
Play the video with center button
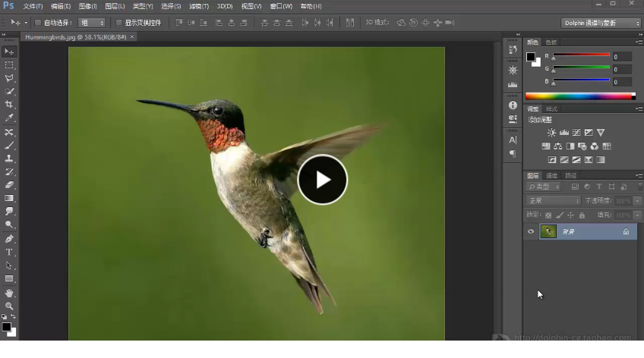[x=323, y=180]
